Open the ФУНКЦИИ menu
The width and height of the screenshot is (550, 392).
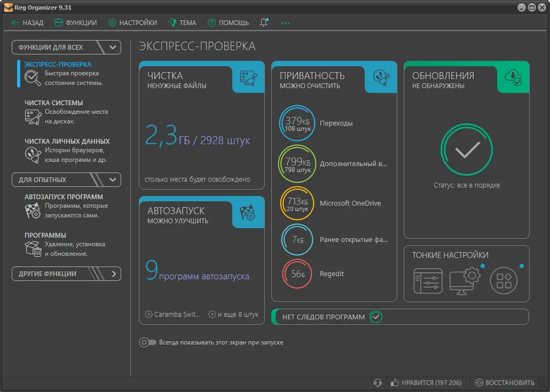[76, 23]
